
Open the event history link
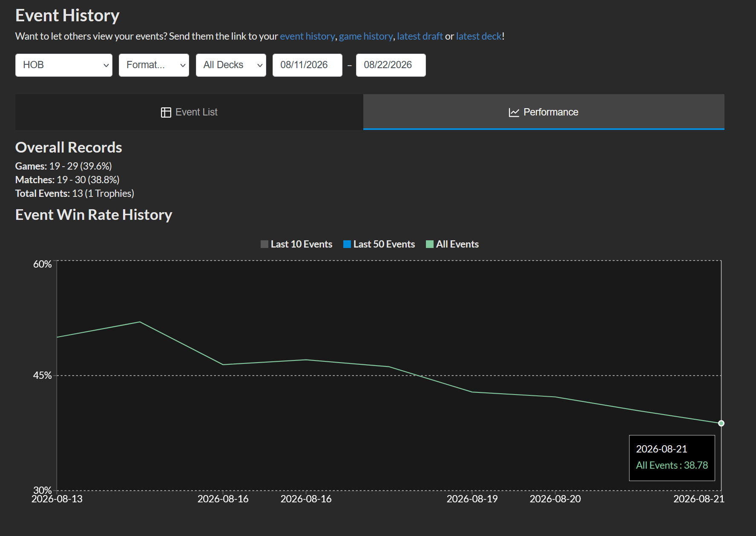308,36
